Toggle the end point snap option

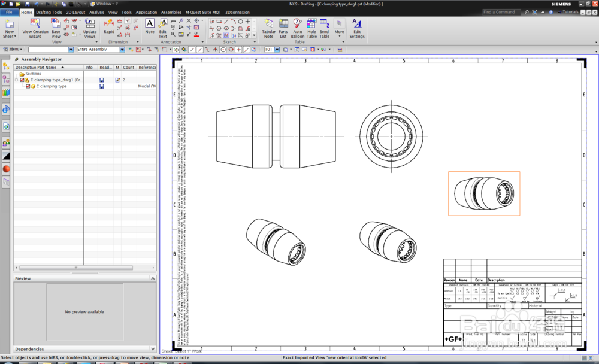[192, 50]
